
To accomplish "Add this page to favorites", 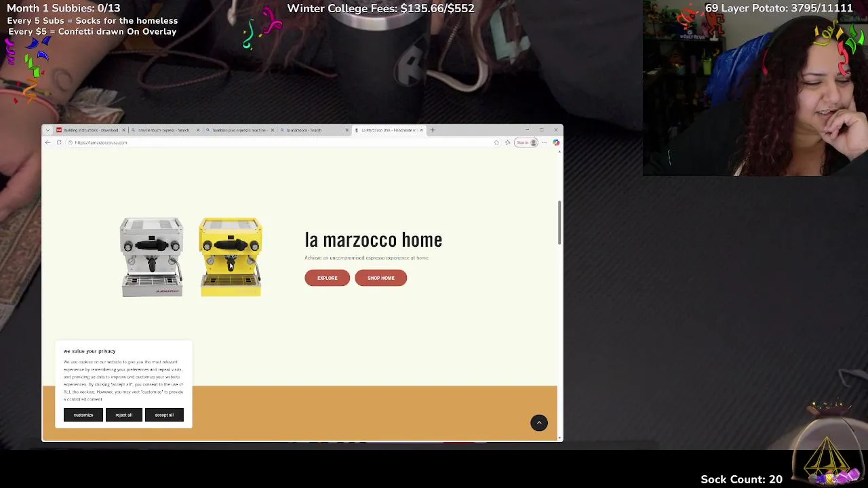I will [x=496, y=142].
